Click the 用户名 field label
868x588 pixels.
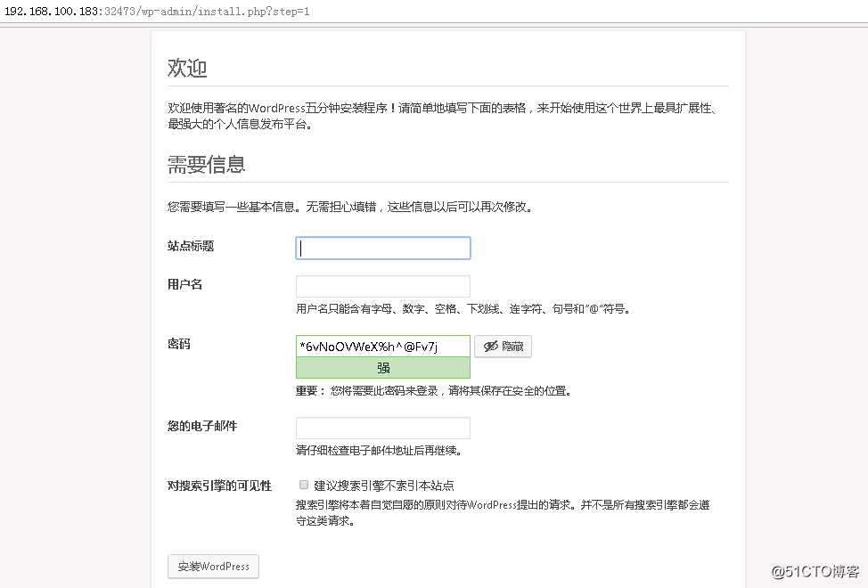coord(184,284)
